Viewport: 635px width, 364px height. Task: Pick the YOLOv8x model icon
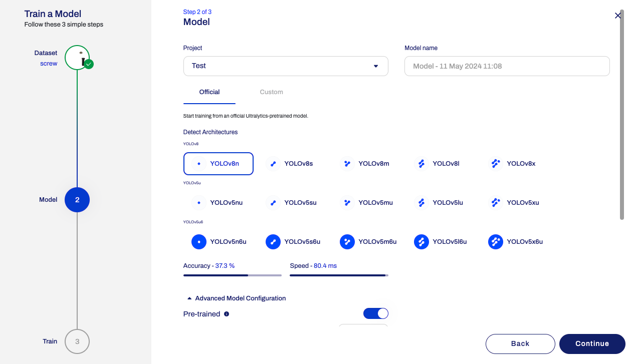point(495,164)
